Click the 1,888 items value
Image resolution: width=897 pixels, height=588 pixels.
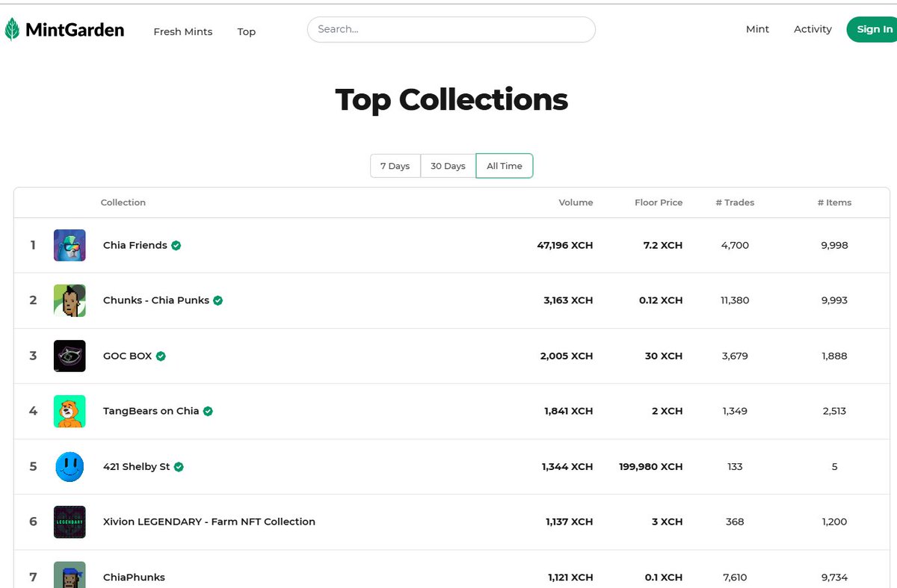pos(834,356)
